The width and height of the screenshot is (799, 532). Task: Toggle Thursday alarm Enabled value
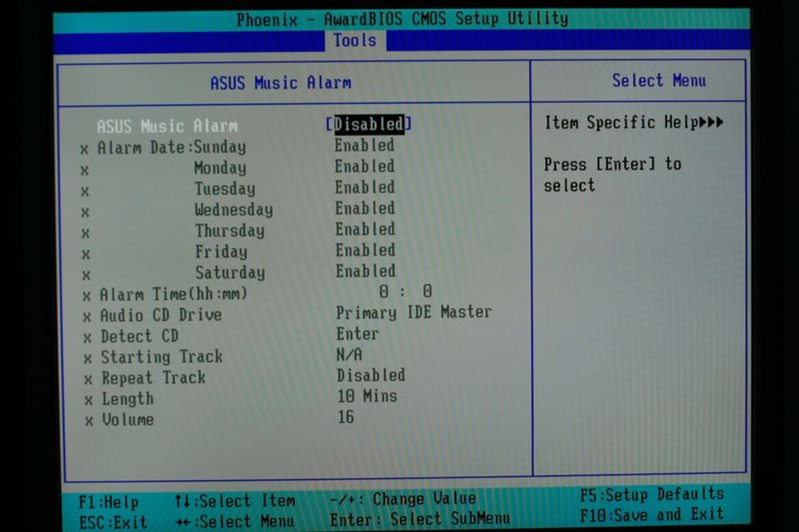tap(366, 229)
